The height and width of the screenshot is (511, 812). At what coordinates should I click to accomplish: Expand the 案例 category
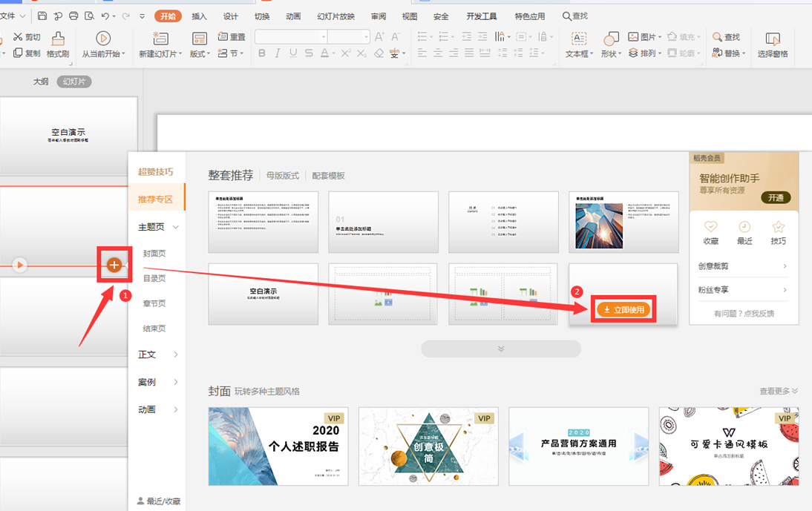coord(176,382)
